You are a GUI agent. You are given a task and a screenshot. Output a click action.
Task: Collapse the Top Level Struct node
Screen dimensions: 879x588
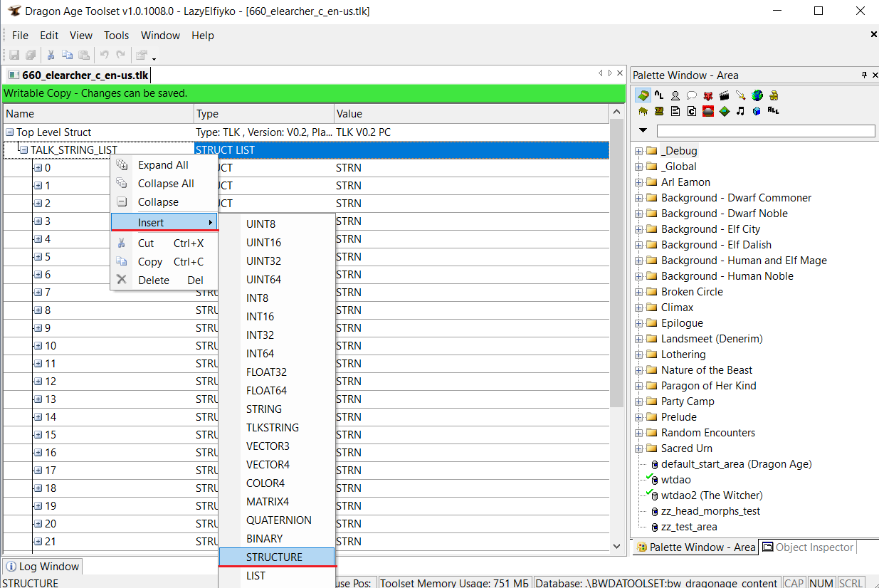pos(10,132)
